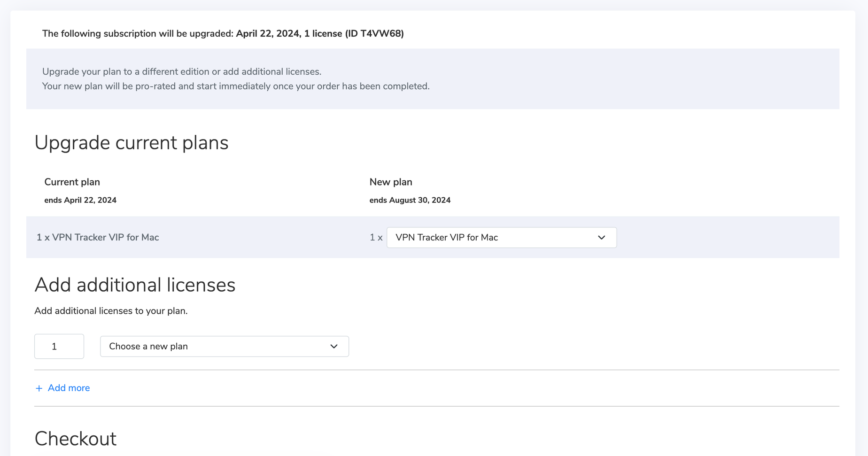Click the 'ends August 30, 2024' text

click(410, 200)
